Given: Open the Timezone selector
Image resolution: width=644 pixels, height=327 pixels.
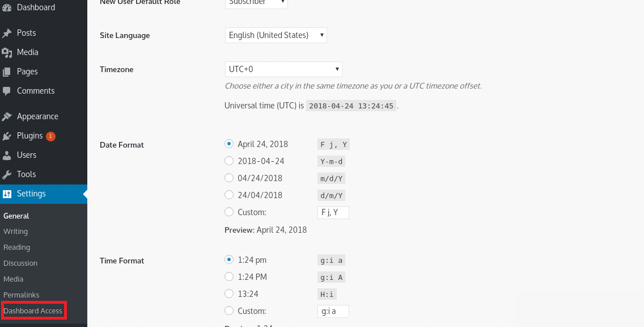Looking at the screenshot, I should point(283,69).
